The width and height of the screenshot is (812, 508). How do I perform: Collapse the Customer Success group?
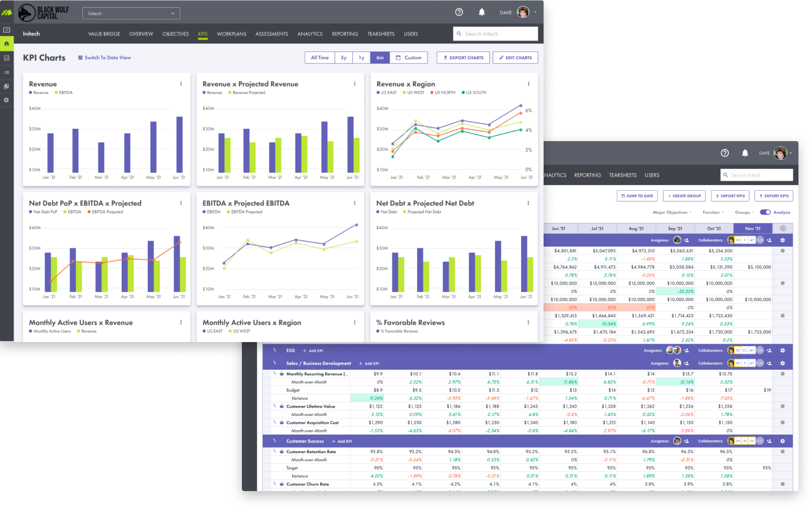[275, 441]
